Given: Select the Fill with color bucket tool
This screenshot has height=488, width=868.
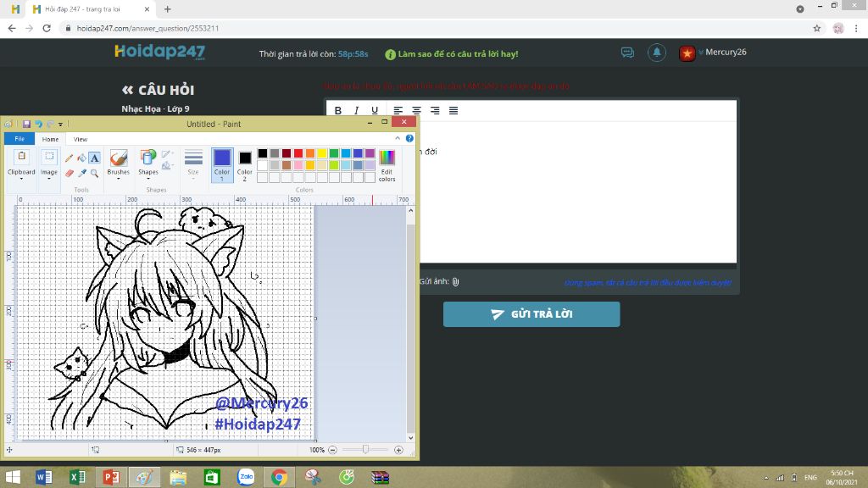Looking at the screenshot, I should (x=82, y=158).
